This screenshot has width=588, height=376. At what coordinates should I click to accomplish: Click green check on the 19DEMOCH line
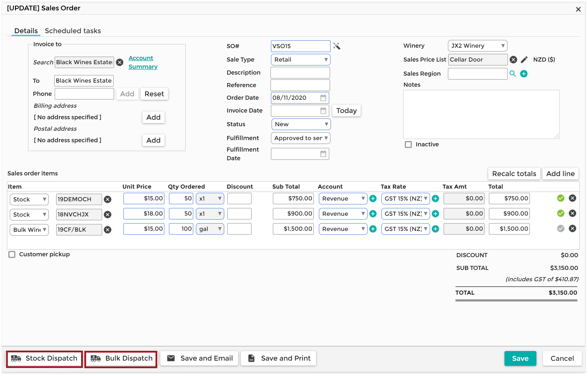(x=560, y=198)
